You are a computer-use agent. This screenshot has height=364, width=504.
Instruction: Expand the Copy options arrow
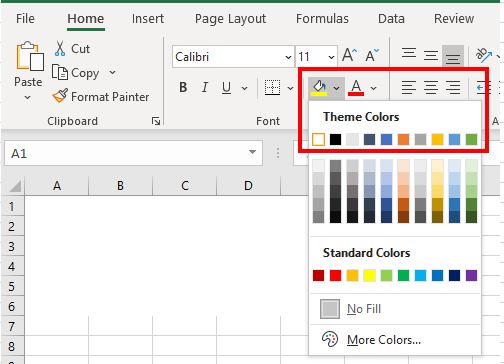pyautogui.click(x=113, y=72)
